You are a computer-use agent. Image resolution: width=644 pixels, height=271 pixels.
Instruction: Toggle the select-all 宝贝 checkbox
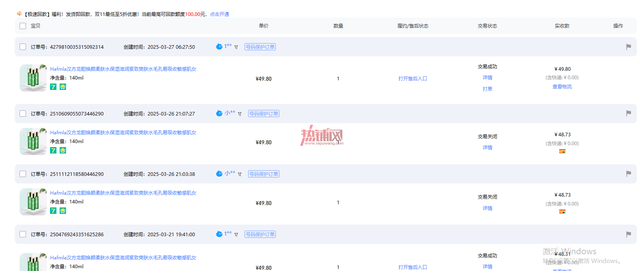click(23, 26)
